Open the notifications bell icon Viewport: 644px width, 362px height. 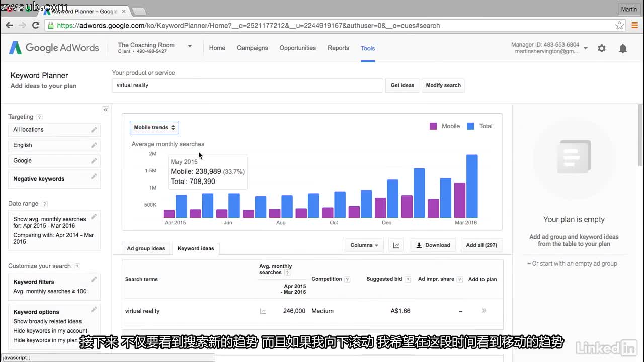[x=623, y=48]
